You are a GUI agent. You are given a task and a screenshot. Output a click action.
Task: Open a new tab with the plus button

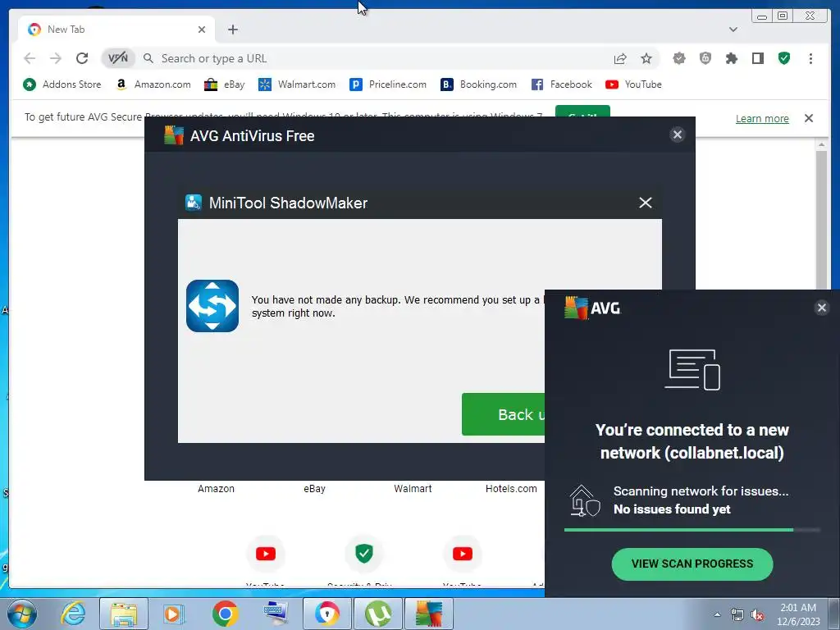pyautogui.click(x=232, y=30)
